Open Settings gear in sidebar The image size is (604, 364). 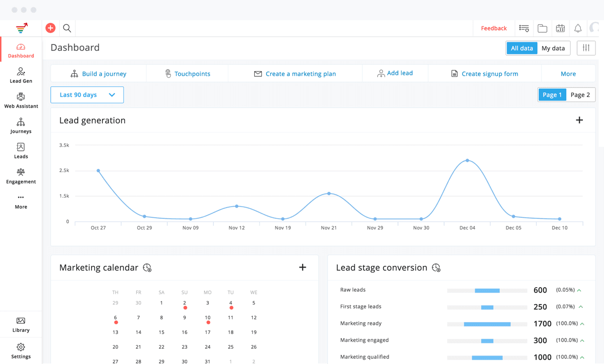click(21, 351)
